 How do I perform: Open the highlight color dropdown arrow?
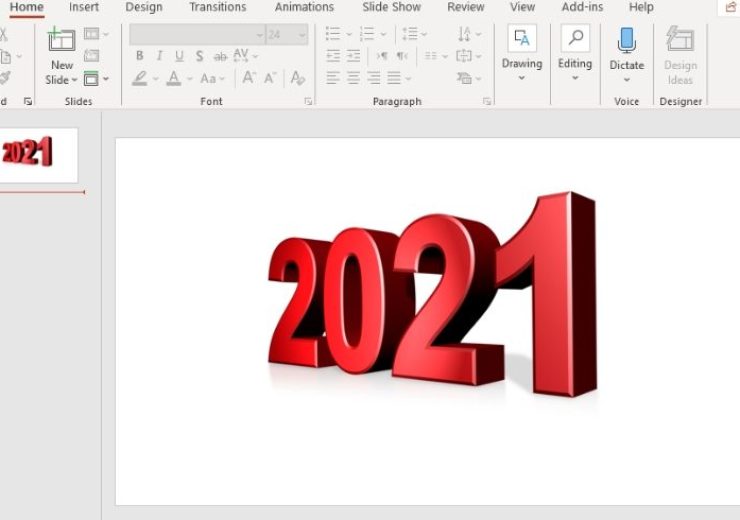[155, 79]
